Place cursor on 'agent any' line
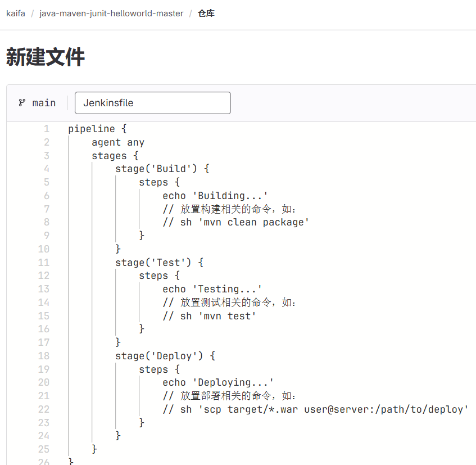 tap(118, 142)
